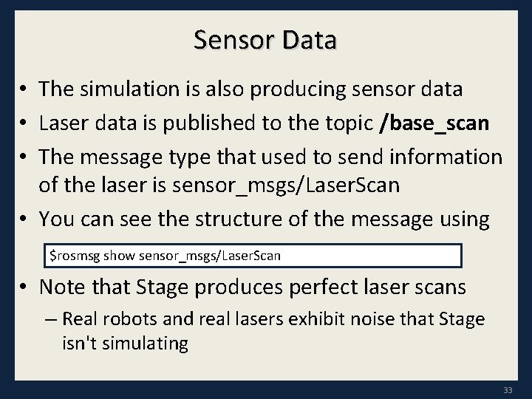The image size is (532, 399).
Task: Click the first bullet about simulation sensor data
Action: (251, 89)
